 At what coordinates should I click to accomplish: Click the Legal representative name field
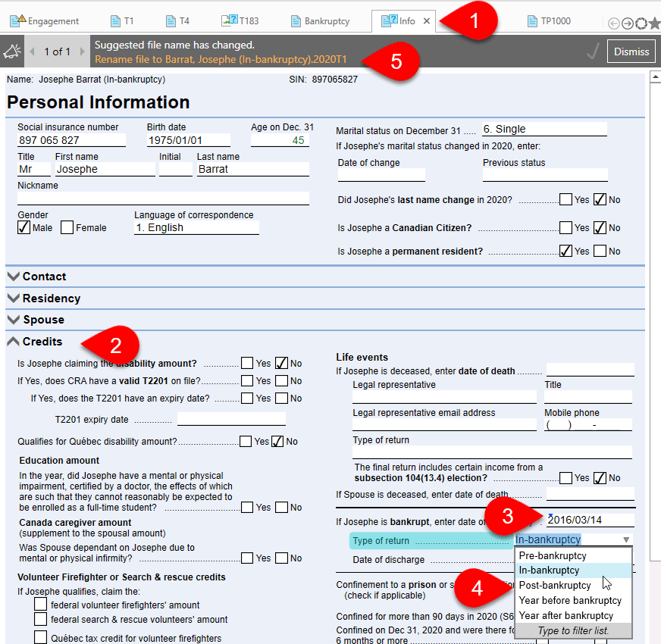pyautogui.click(x=444, y=397)
